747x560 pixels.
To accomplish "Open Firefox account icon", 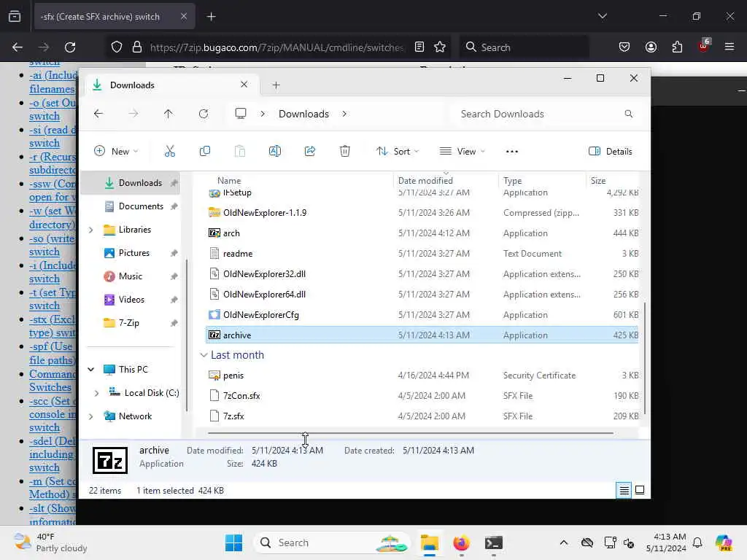I will coord(651,47).
